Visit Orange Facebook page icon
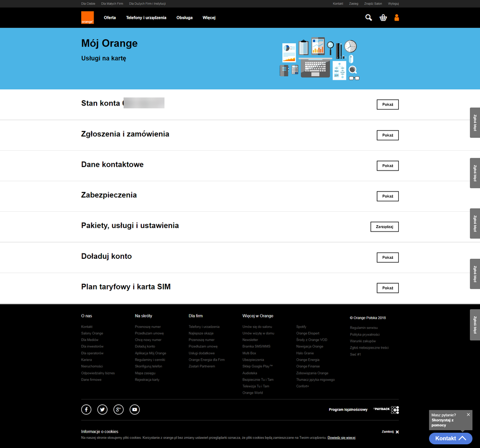Image resolution: width=480 pixels, height=448 pixels. tap(86, 410)
